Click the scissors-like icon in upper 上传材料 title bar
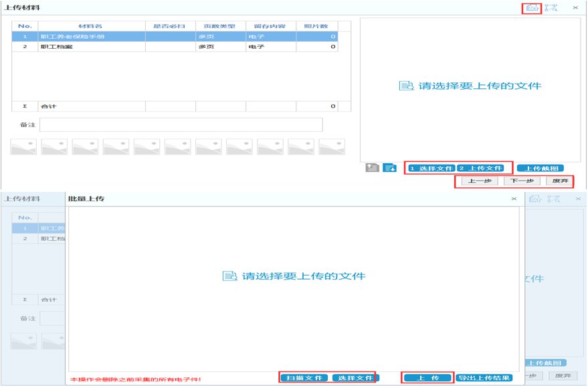Viewport: 588px width, 386px height. [551, 8]
